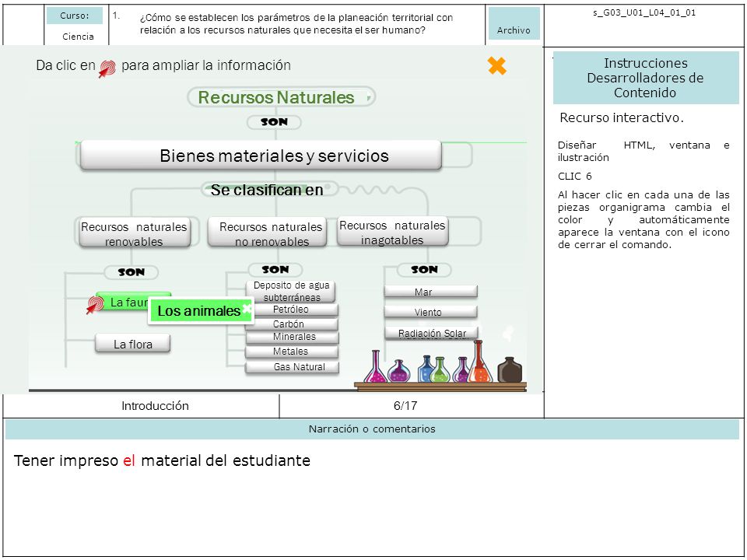This screenshot has width=747, height=560.
Task: Click the SON label under inagotables
Action: click(x=424, y=270)
